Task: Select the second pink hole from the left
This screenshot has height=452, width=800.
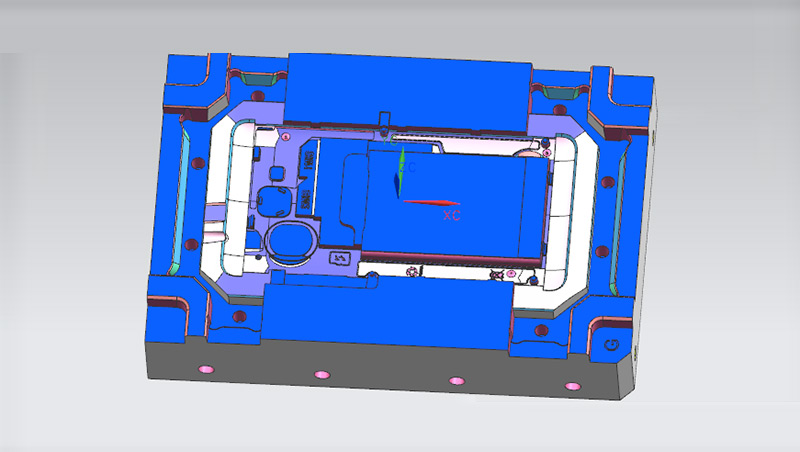Action: click(x=321, y=374)
